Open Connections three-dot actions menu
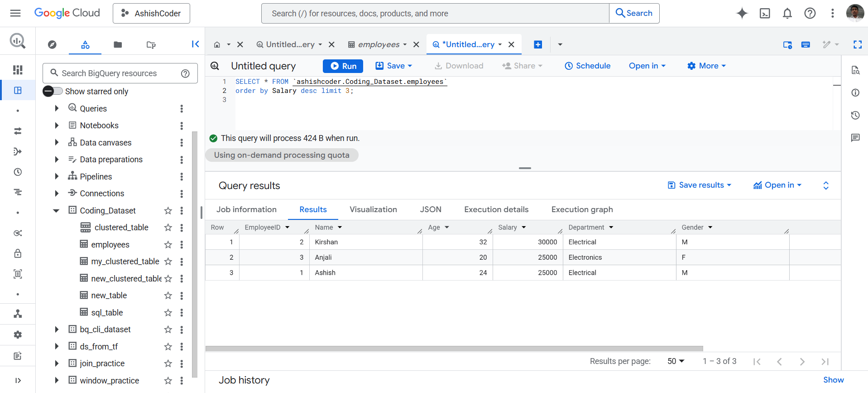 182,194
